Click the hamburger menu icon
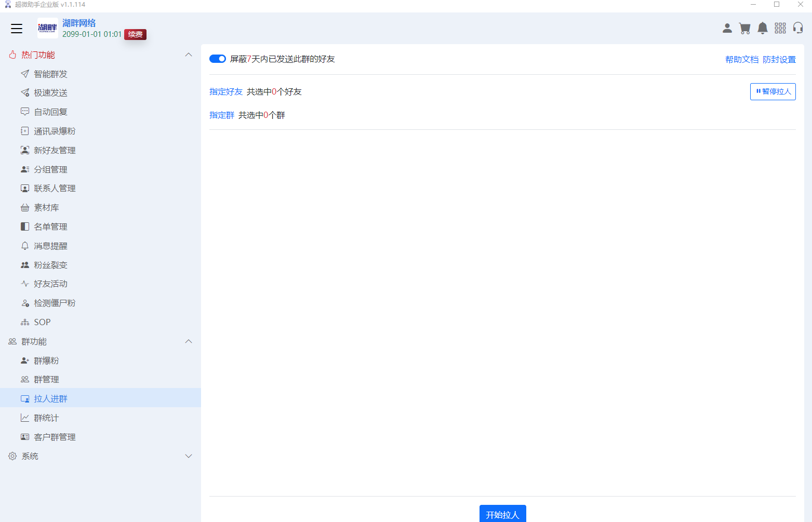The width and height of the screenshot is (812, 522). [17, 29]
